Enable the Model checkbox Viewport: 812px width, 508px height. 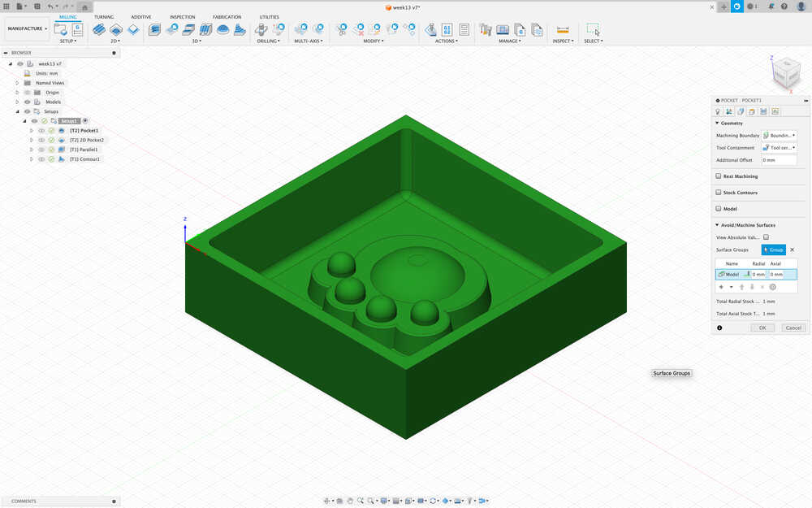[x=719, y=208]
